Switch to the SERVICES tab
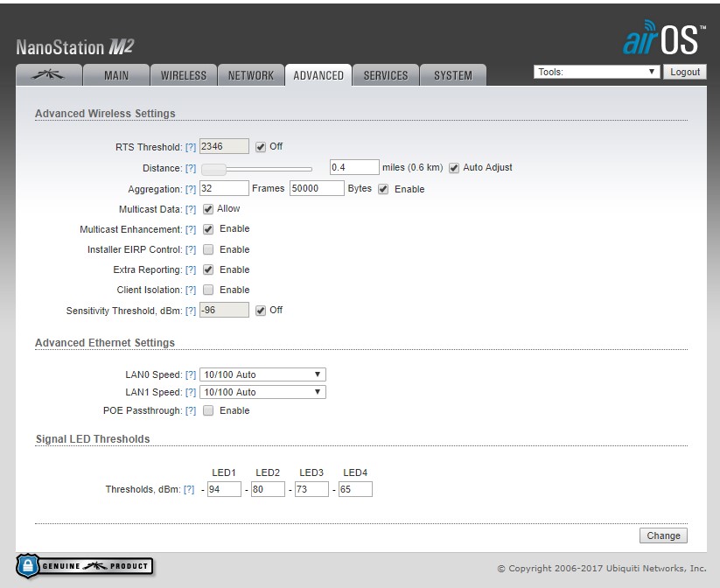The image size is (720, 588). pos(386,75)
